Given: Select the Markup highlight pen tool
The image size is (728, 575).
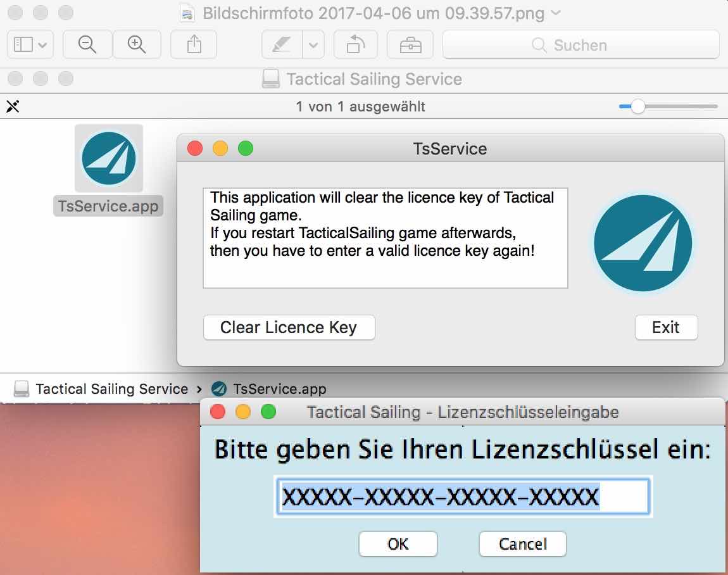Looking at the screenshot, I should pos(282,44).
